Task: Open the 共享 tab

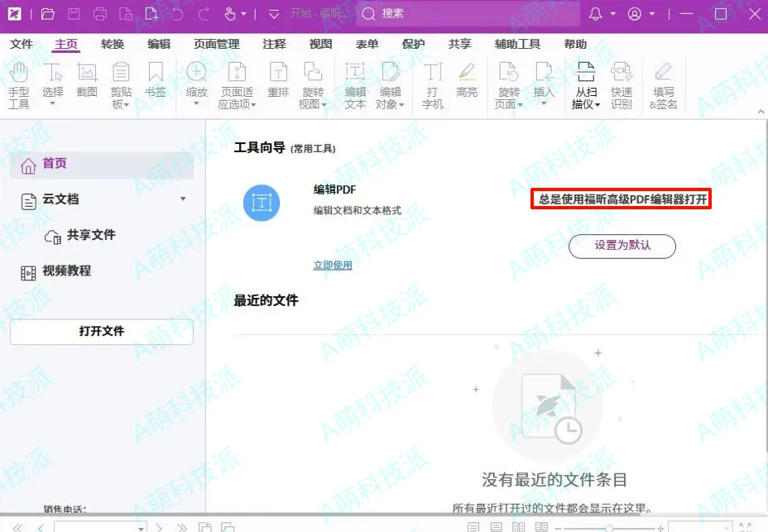Action: pos(459,44)
